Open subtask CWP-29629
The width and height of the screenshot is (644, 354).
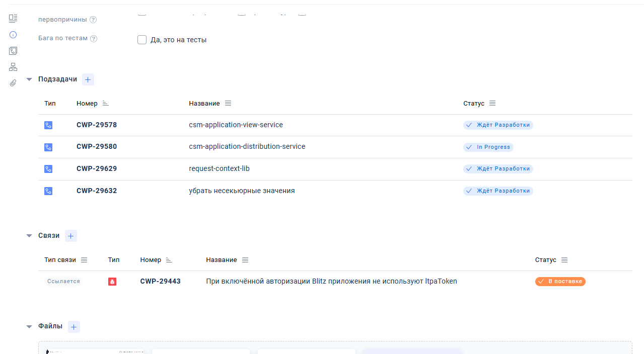coord(97,168)
